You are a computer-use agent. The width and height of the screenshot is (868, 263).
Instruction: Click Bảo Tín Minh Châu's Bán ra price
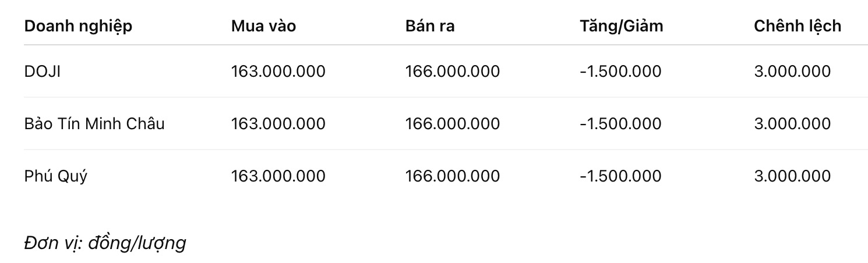(x=452, y=124)
